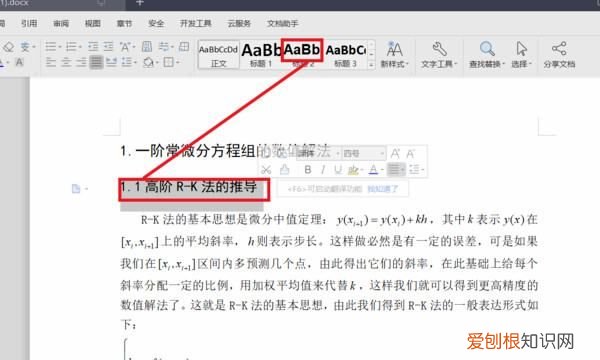The height and width of the screenshot is (360, 600).
Task: Click the 新样式 new style icon
Action: point(395,49)
